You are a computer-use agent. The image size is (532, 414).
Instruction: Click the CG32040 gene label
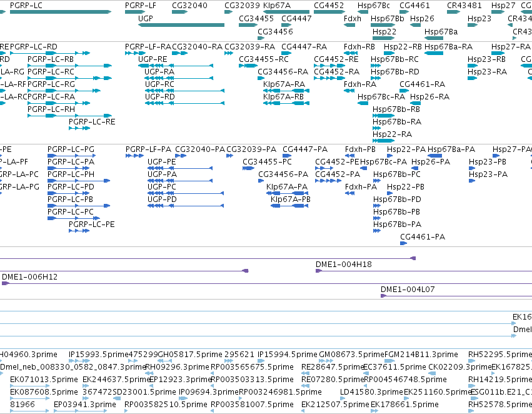click(189, 6)
